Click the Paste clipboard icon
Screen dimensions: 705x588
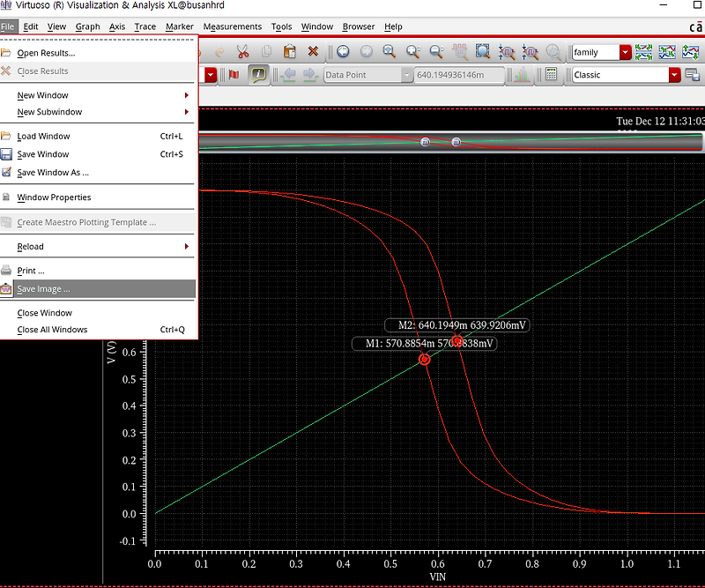288,52
